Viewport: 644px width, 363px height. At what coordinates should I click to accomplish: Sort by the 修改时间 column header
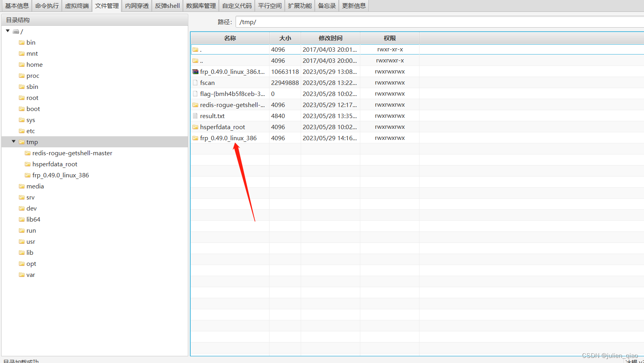[x=330, y=38]
